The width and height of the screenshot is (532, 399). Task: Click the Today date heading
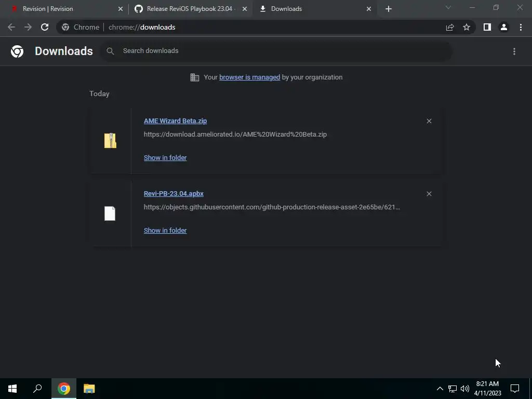99,94
